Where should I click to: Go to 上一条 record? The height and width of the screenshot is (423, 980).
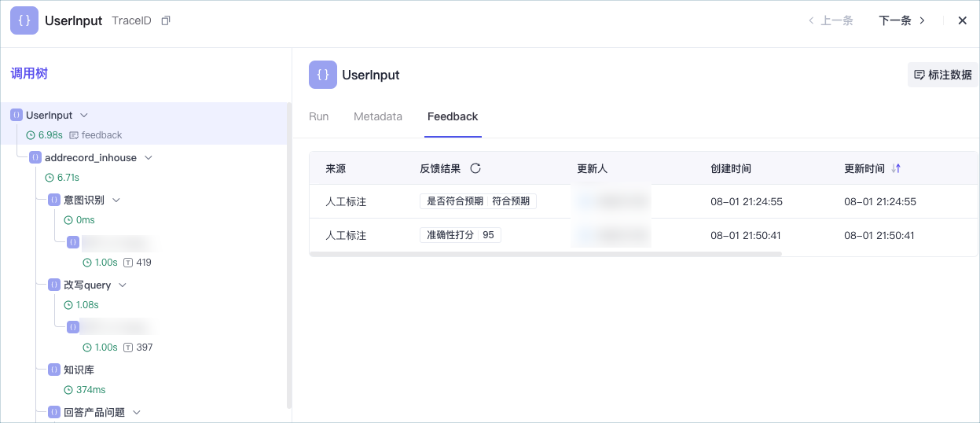pyautogui.click(x=831, y=20)
